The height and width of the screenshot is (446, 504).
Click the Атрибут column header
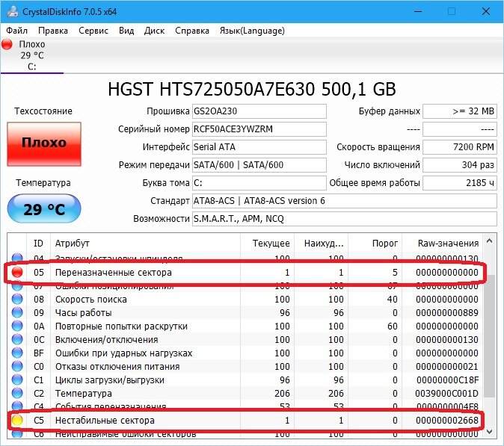point(145,244)
